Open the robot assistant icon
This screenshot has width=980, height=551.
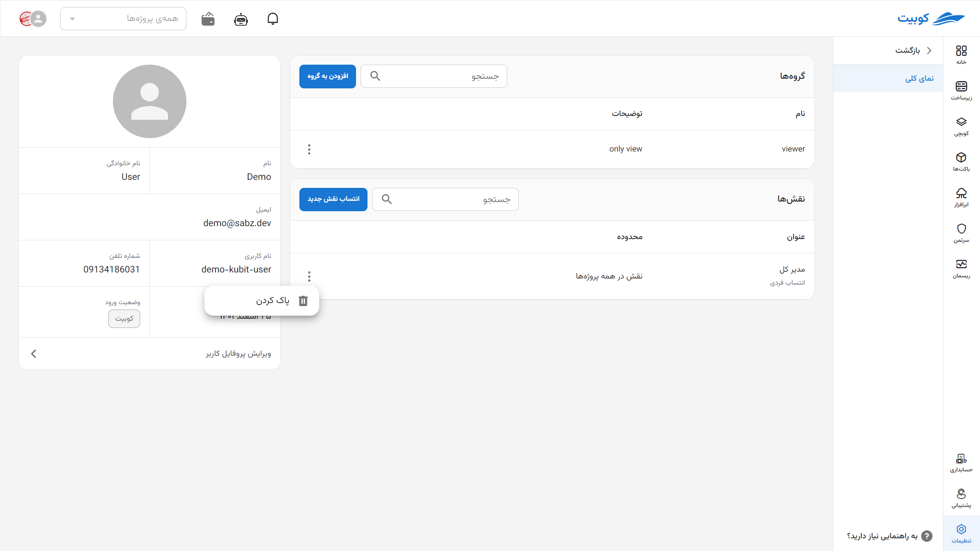click(x=241, y=19)
